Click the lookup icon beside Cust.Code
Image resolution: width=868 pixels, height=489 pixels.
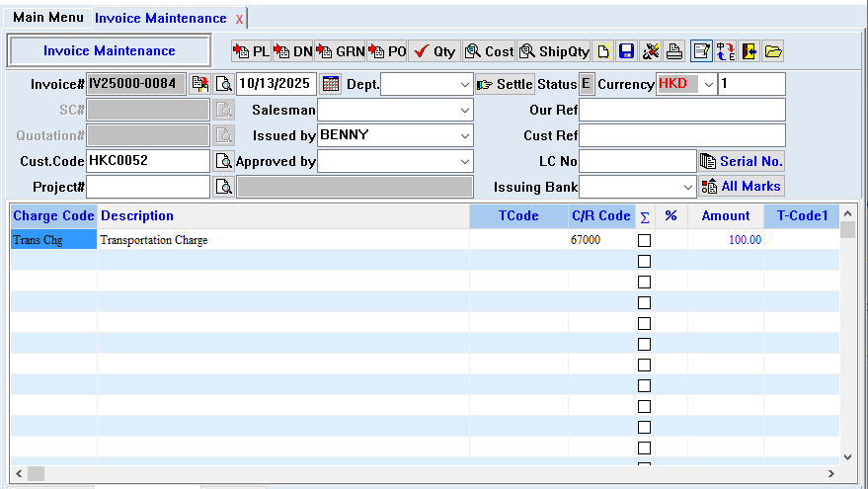[x=224, y=161]
